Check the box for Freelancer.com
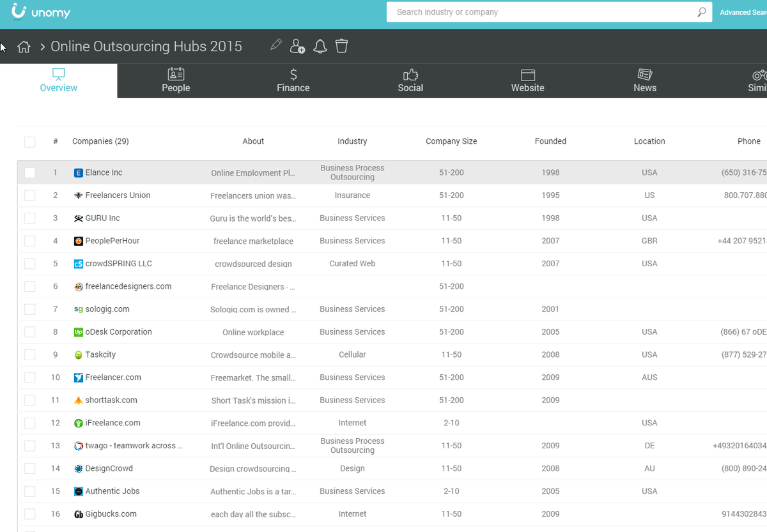The width and height of the screenshot is (767, 532). [x=30, y=377]
